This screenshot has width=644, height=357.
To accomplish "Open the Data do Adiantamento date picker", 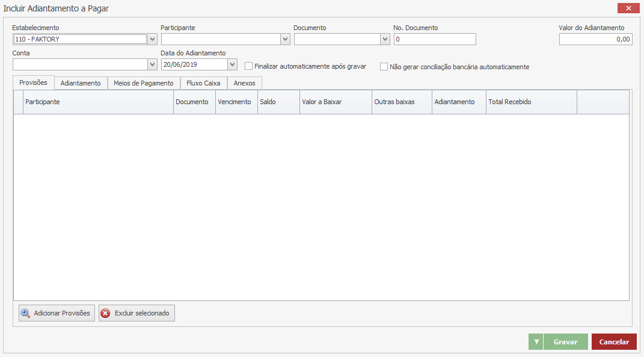I will click(233, 64).
